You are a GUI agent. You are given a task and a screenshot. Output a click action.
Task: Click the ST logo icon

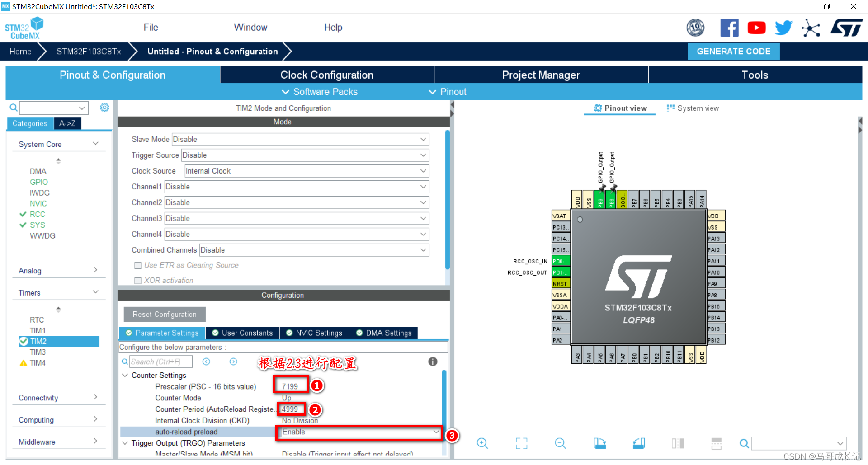(x=847, y=28)
